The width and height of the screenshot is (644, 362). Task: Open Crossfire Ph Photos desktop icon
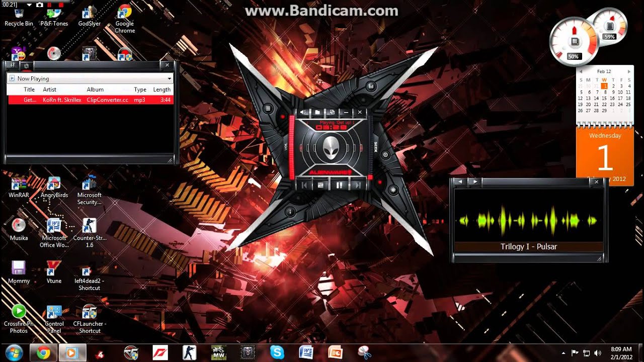(x=19, y=319)
